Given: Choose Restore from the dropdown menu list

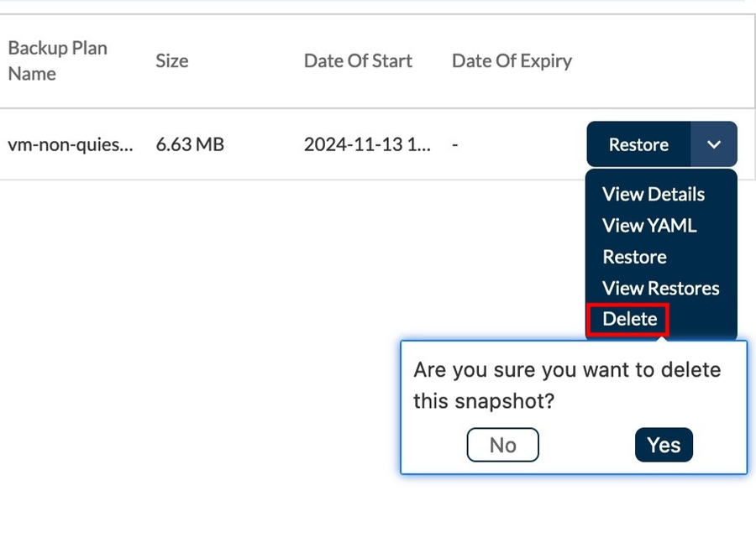Looking at the screenshot, I should tap(634, 257).
